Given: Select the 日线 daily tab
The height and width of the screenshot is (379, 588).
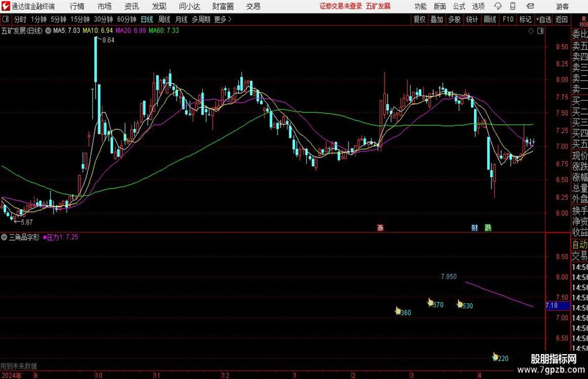Looking at the screenshot, I should 147,19.
